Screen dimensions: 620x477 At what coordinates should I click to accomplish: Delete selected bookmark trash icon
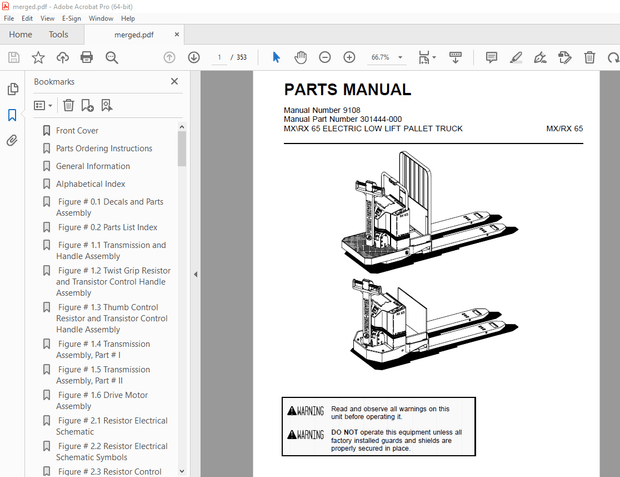coord(68,105)
